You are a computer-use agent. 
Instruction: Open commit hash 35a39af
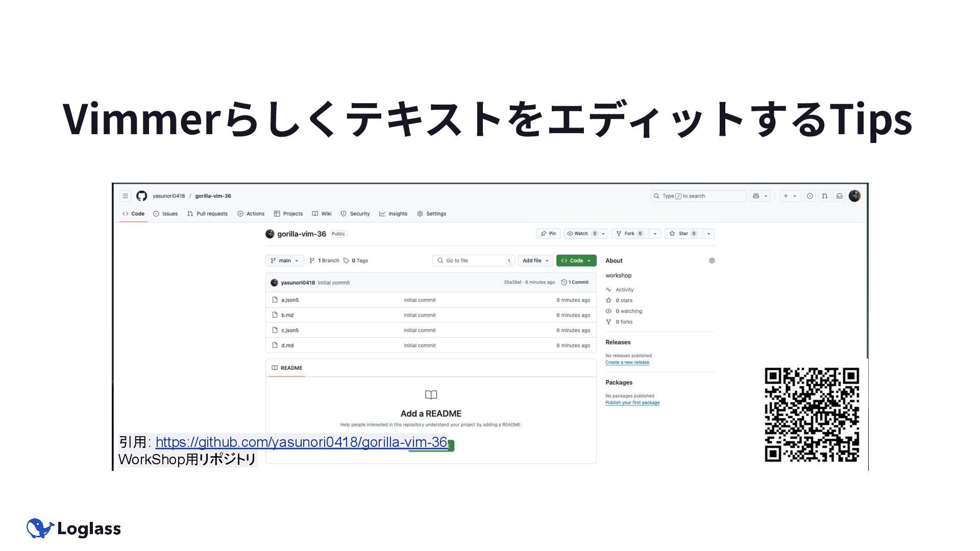coord(512,282)
